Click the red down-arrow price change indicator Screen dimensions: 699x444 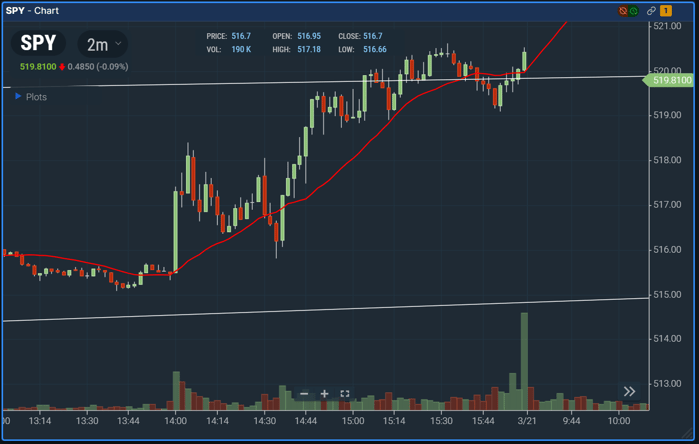[62, 67]
